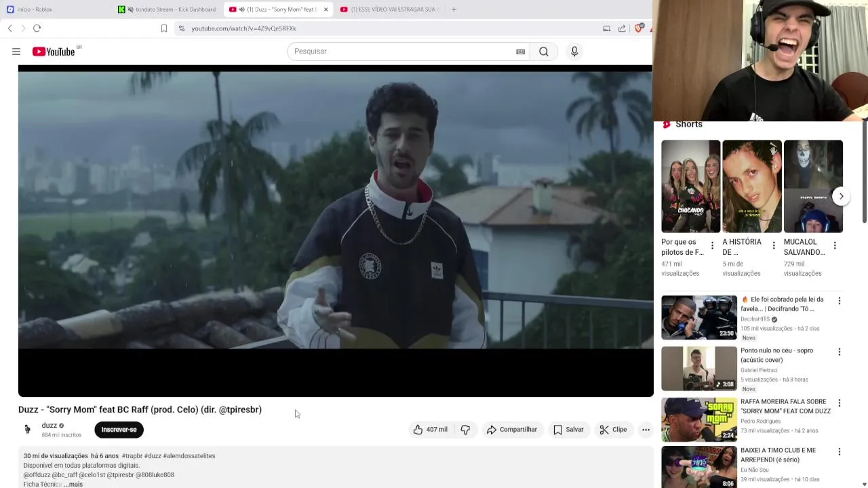Image resolution: width=868 pixels, height=488 pixels.
Task: Switch to the Kick Dashboard tab
Action: (x=168, y=9)
